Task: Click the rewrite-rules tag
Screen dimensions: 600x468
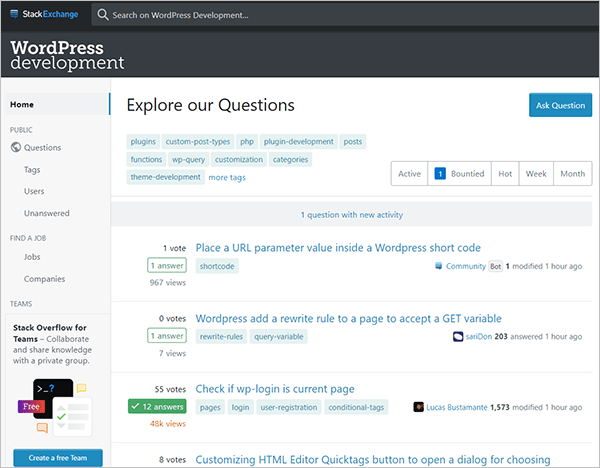Action: point(221,337)
